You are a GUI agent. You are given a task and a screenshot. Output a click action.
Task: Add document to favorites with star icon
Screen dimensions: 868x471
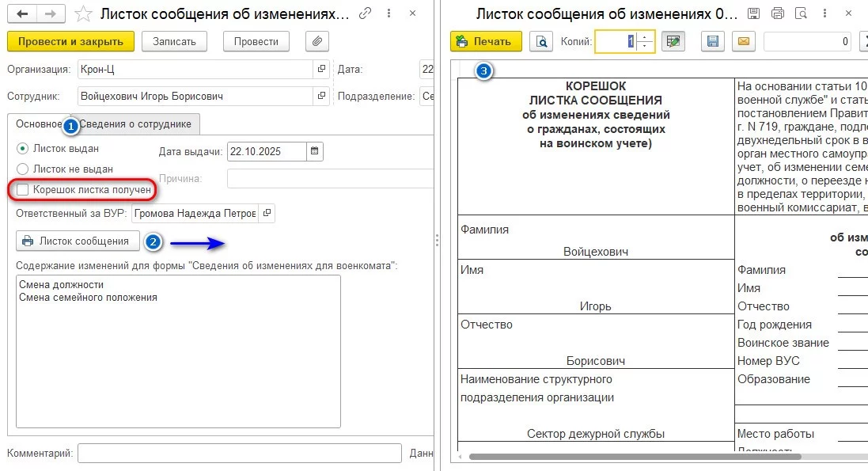83,14
